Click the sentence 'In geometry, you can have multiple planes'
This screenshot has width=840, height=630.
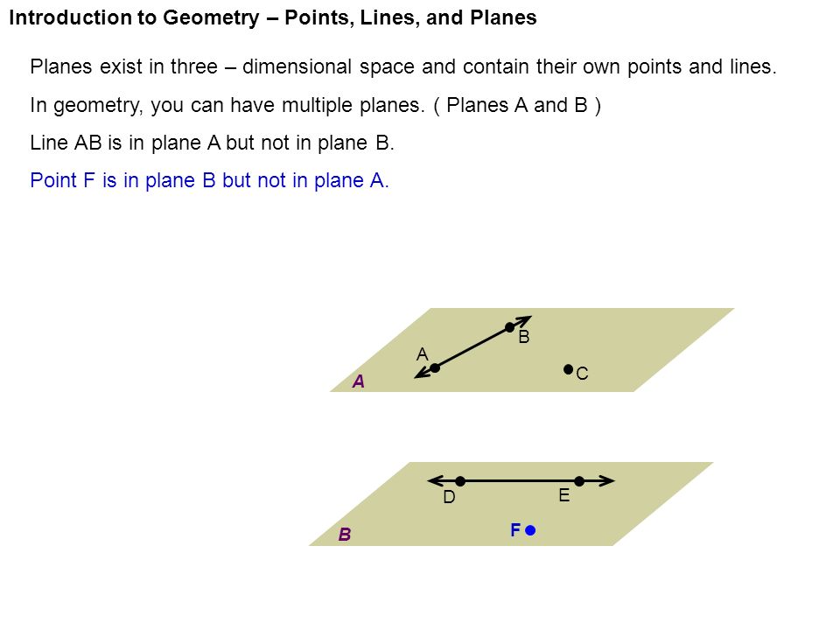click(316, 106)
